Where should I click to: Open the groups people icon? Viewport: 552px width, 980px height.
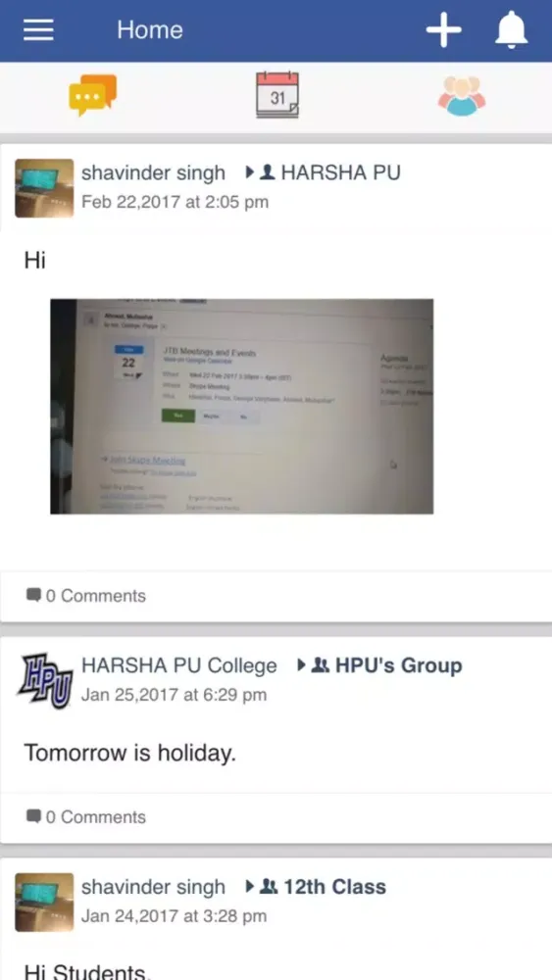pyautogui.click(x=462, y=96)
